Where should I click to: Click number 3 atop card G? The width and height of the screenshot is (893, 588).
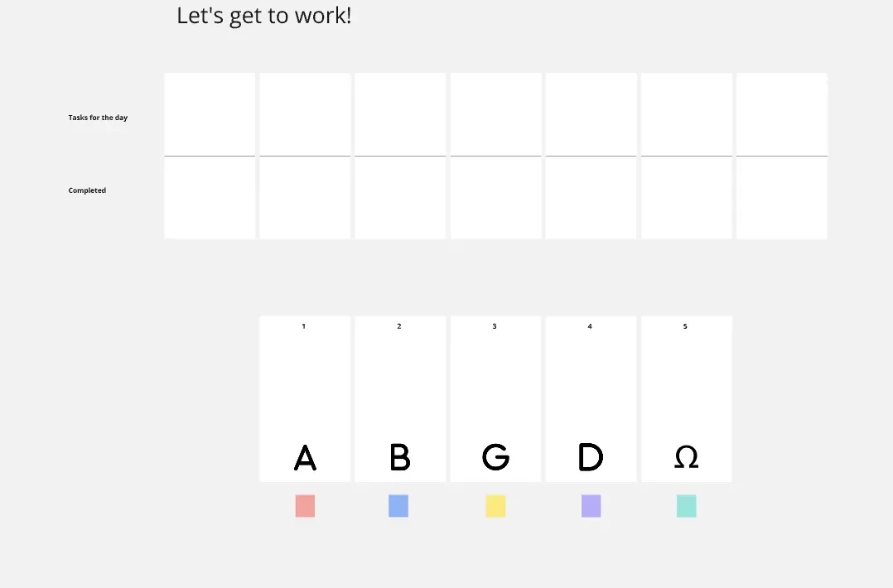[x=495, y=326]
